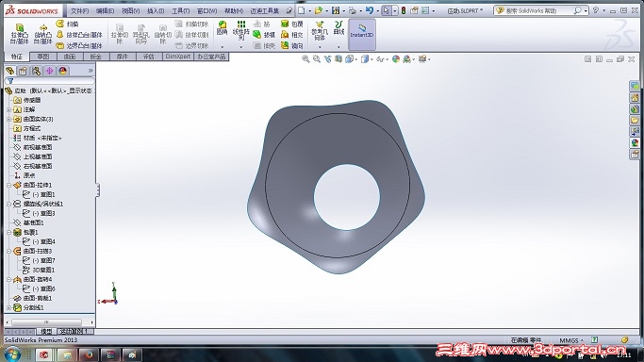Open the Fillet (圆角) tool
Screen dimensions: 644x362
pos(223,28)
